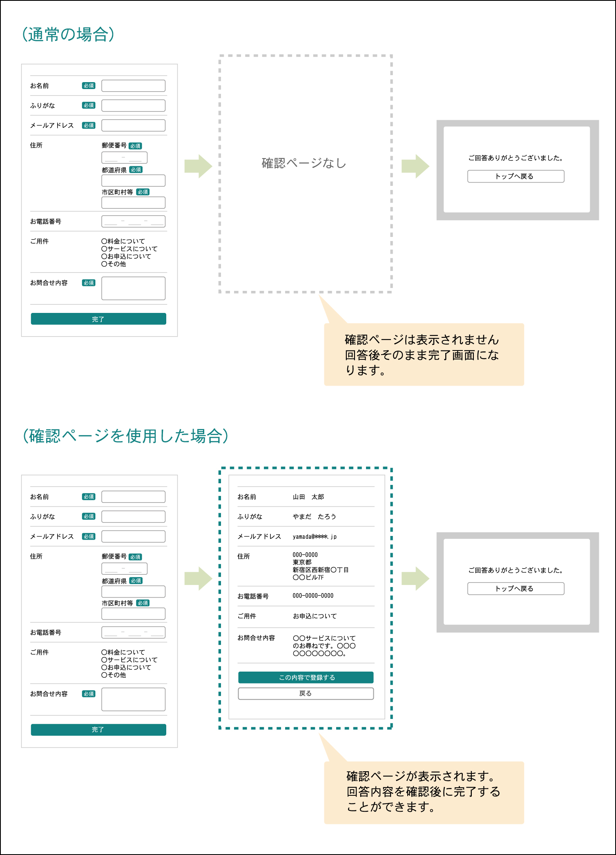Select その他 radio in the lower input form
This screenshot has height=855, width=616.
click(104, 675)
